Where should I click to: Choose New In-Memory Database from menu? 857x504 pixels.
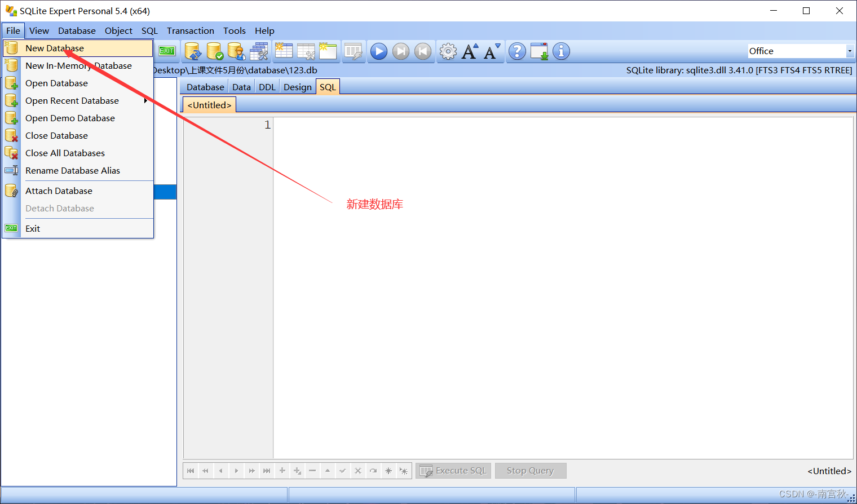click(78, 65)
